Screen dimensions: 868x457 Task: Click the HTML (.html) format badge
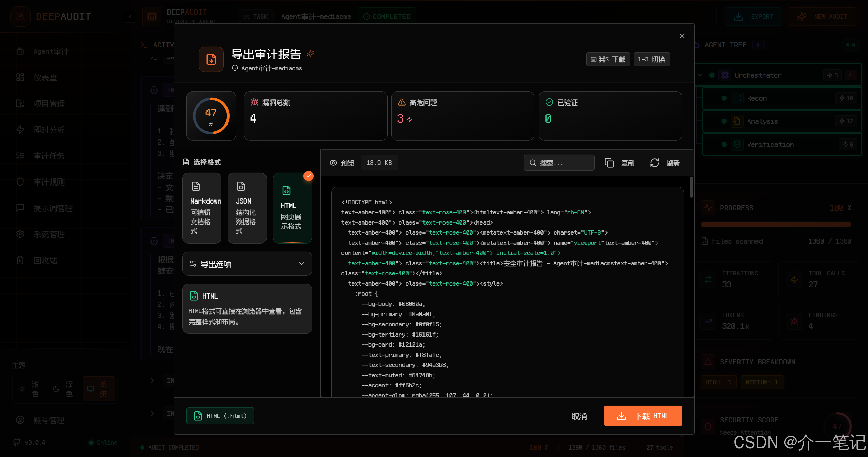220,416
